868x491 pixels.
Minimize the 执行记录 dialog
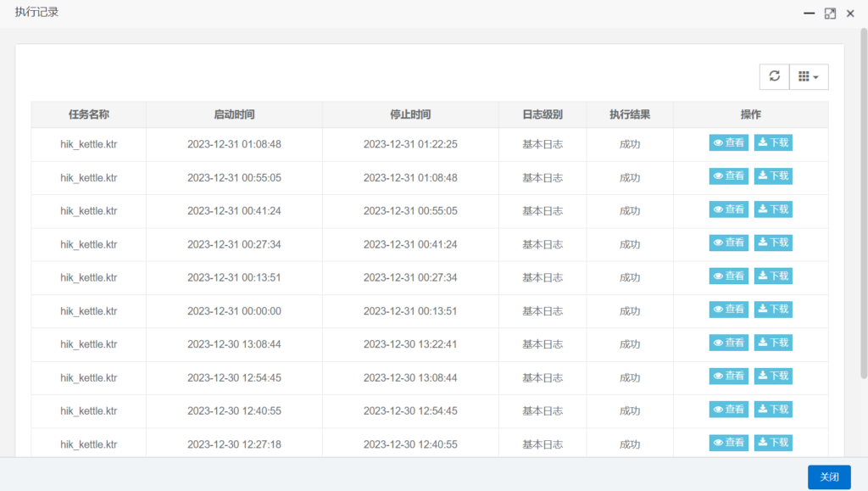[x=810, y=14]
